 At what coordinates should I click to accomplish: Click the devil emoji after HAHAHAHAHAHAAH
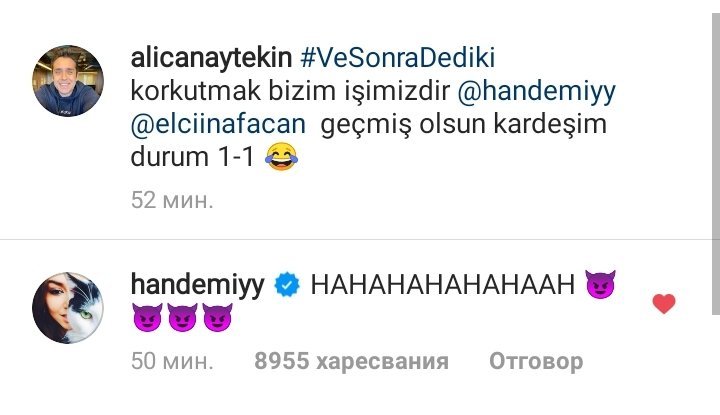click(600, 284)
